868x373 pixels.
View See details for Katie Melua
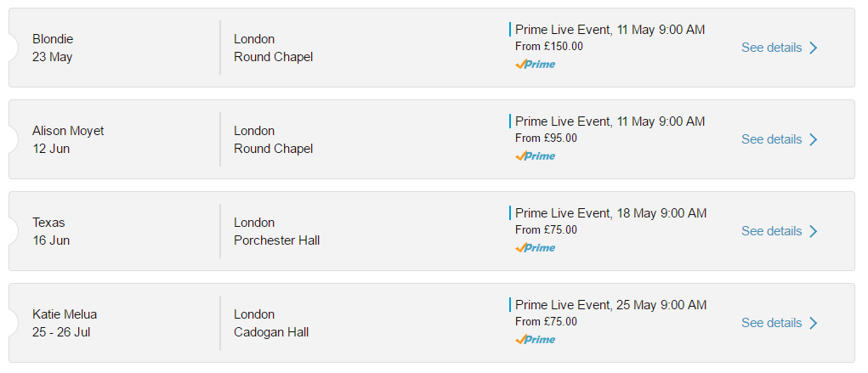click(771, 323)
